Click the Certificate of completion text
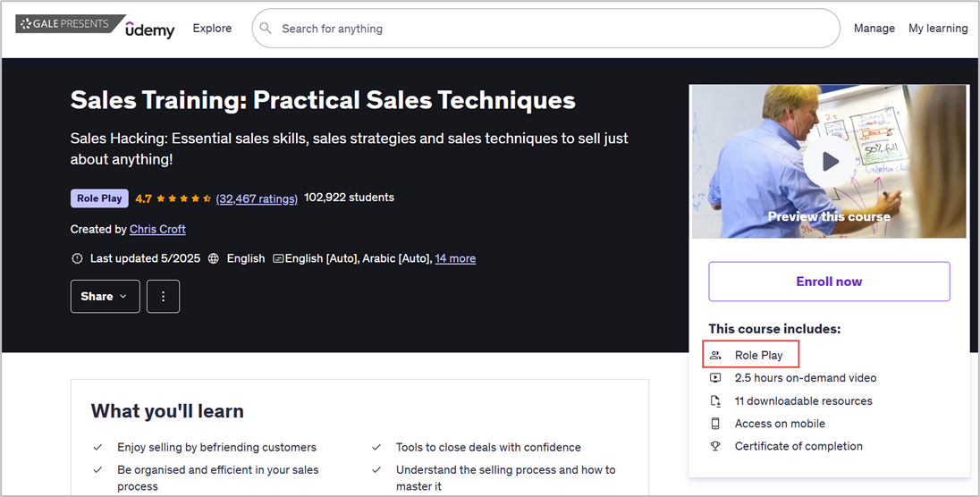980x497 pixels. pos(798,446)
